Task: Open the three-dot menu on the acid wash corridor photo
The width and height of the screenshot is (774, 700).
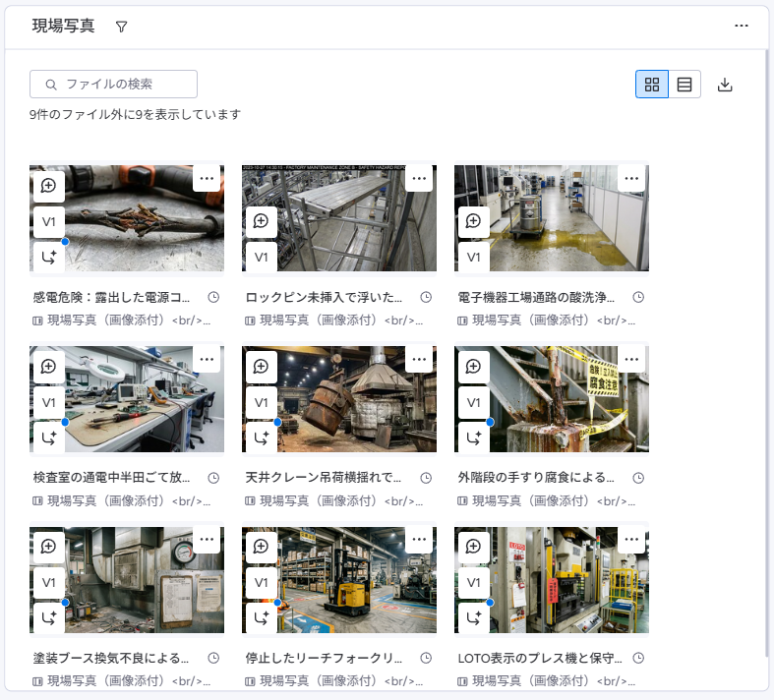Action: (631, 178)
